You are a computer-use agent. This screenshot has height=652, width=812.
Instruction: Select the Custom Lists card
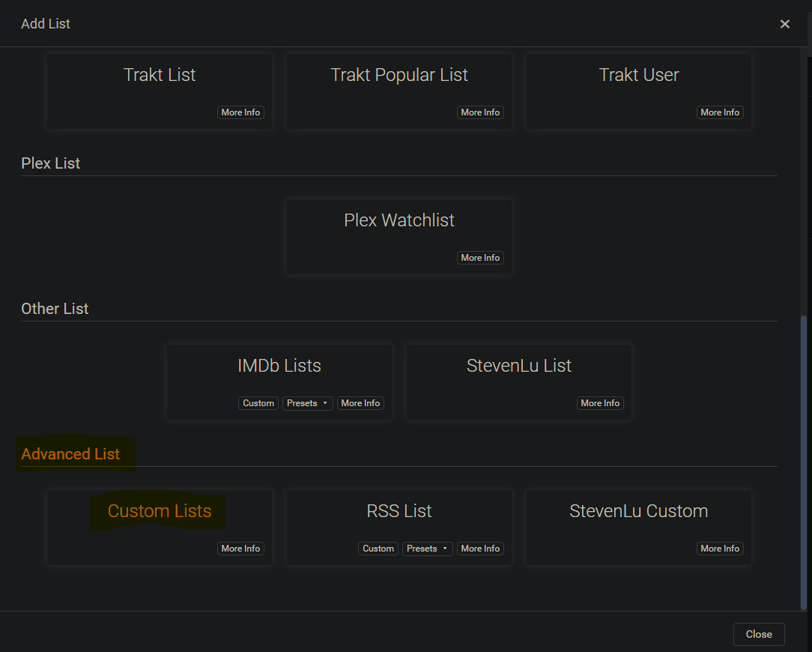coord(160,528)
